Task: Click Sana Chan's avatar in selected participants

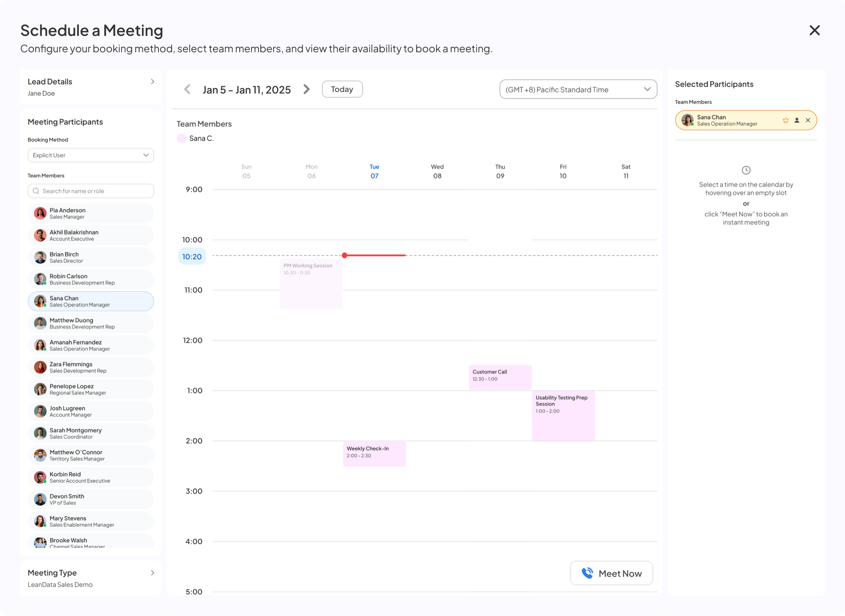Action: click(687, 120)
